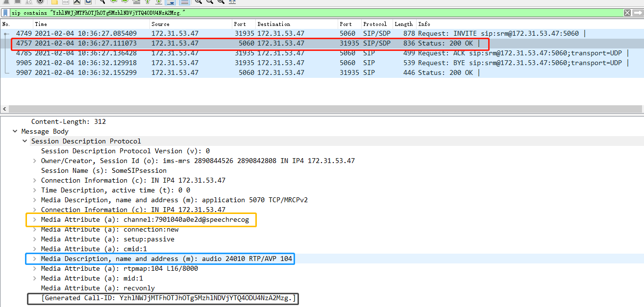Sort by the Source column header
This screenshot has height=307, width=644.
pyautogui.click(x=191, y=24)
